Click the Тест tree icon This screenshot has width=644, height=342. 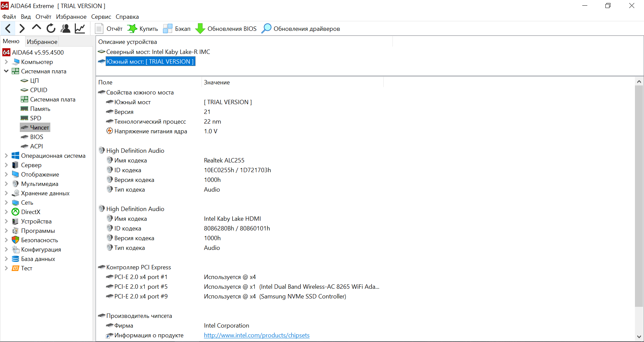(15, 268)
